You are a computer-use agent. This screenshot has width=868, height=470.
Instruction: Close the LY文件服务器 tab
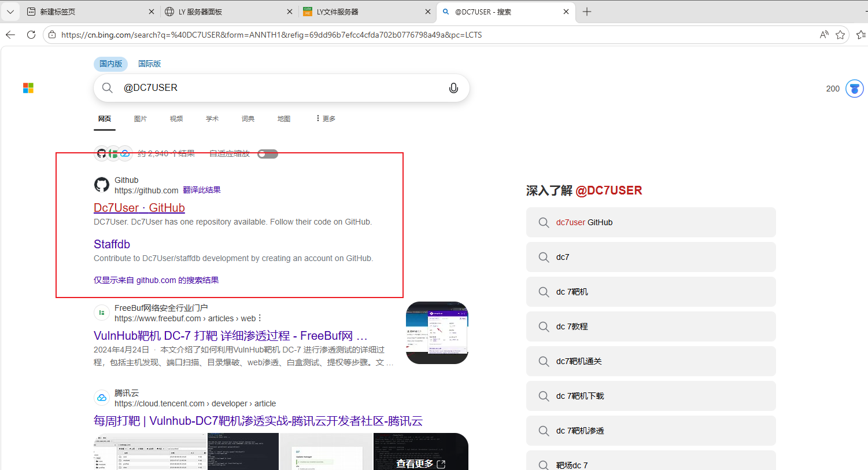click(x=428, y=12)
